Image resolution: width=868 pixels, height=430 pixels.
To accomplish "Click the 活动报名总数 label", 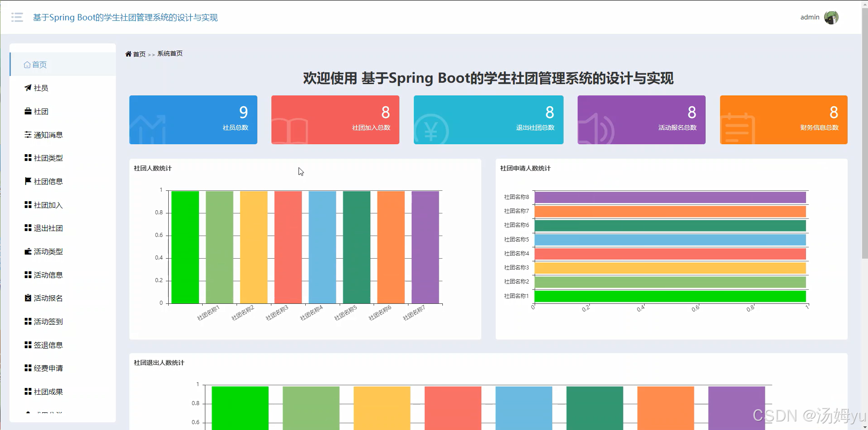I will (x=677, y=128).
